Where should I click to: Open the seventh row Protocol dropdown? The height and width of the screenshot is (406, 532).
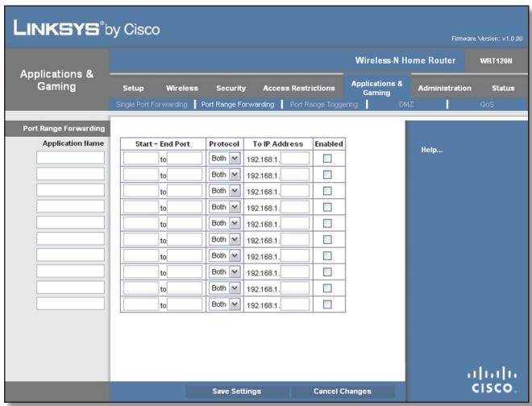coord(225,255)
